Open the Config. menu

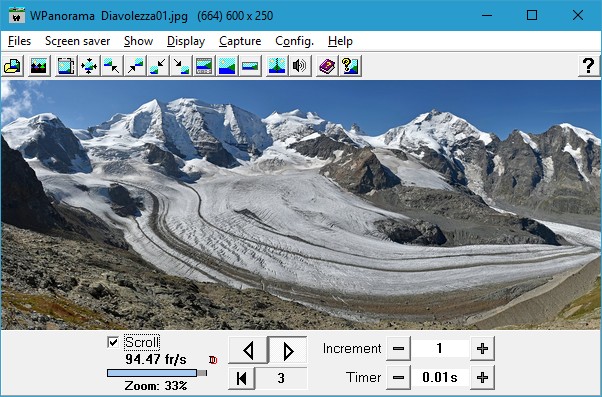pyautogui.click(x=294, y=41)
